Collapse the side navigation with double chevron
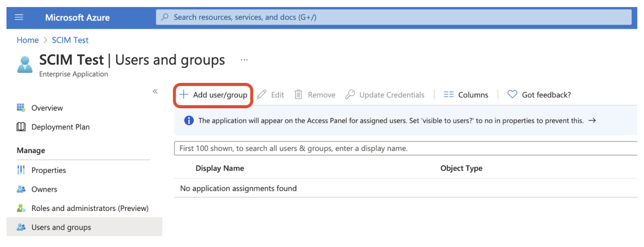The image size is (644, 247). [x=155, y=91]
